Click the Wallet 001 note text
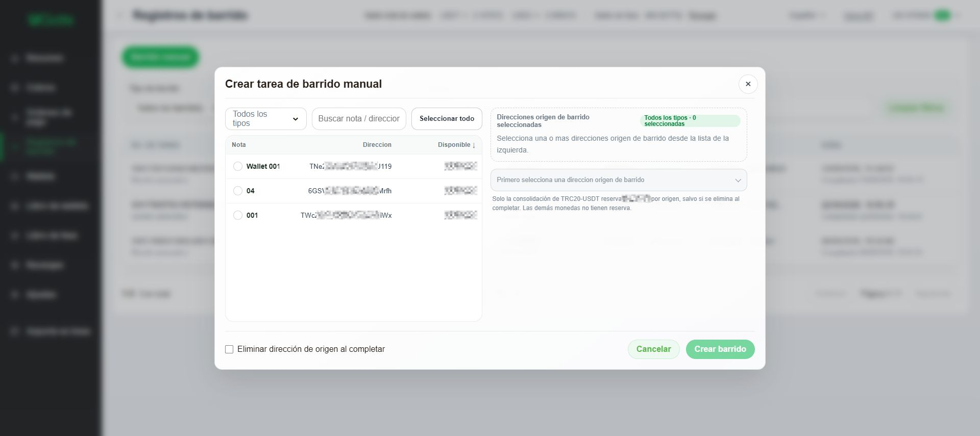980x436 pixels. pos(263,166)
